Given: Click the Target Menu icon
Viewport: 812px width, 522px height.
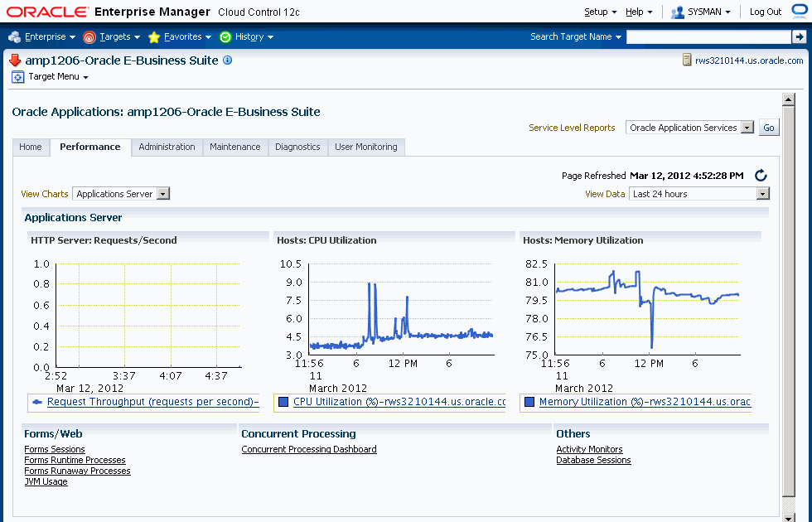Looking at the screenshot, I should [17, 77].
